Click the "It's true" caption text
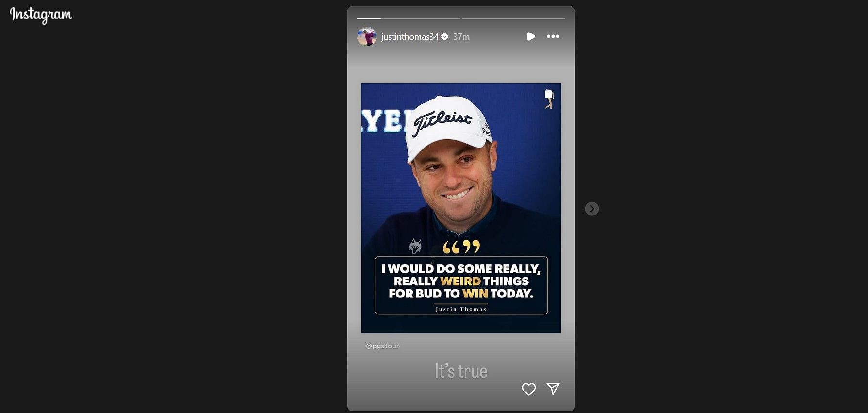Screen dimensions: 868x413 [461, 371]
